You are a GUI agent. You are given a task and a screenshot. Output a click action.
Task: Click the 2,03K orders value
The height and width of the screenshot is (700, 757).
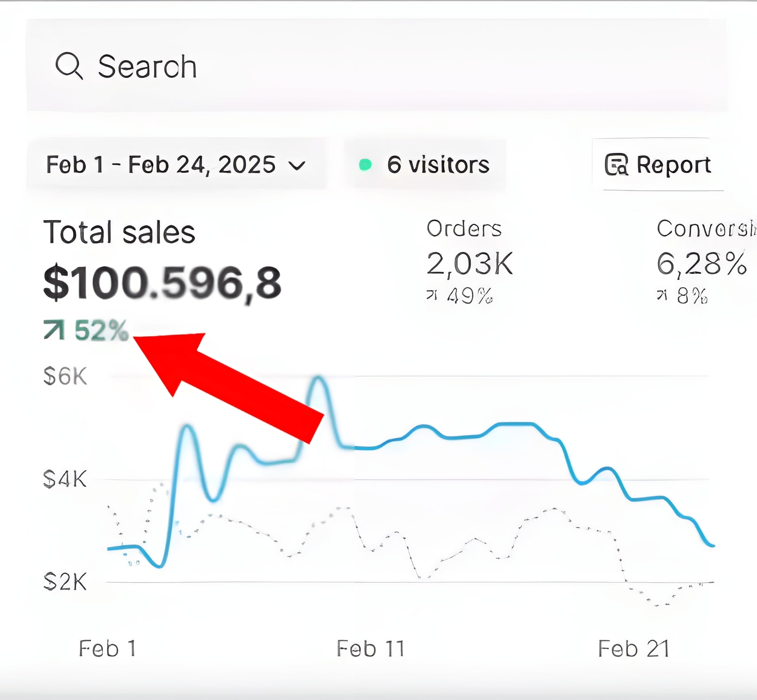point(469,264)
